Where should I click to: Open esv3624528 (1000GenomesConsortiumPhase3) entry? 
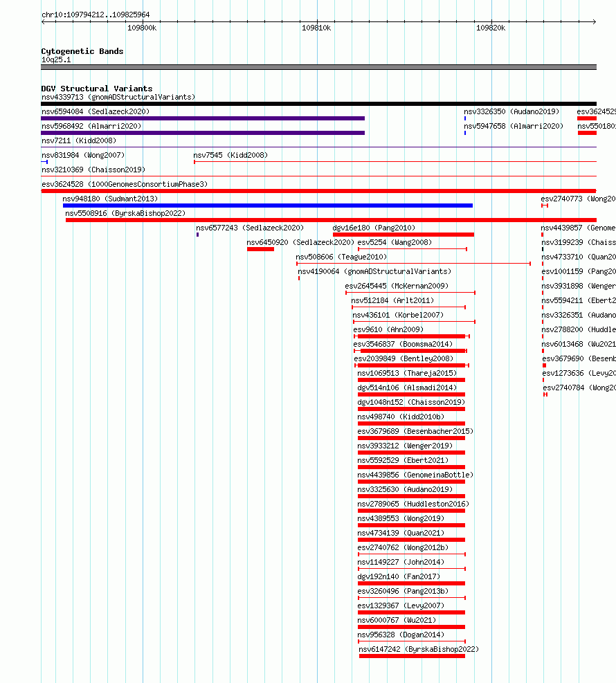coord(125,184)
